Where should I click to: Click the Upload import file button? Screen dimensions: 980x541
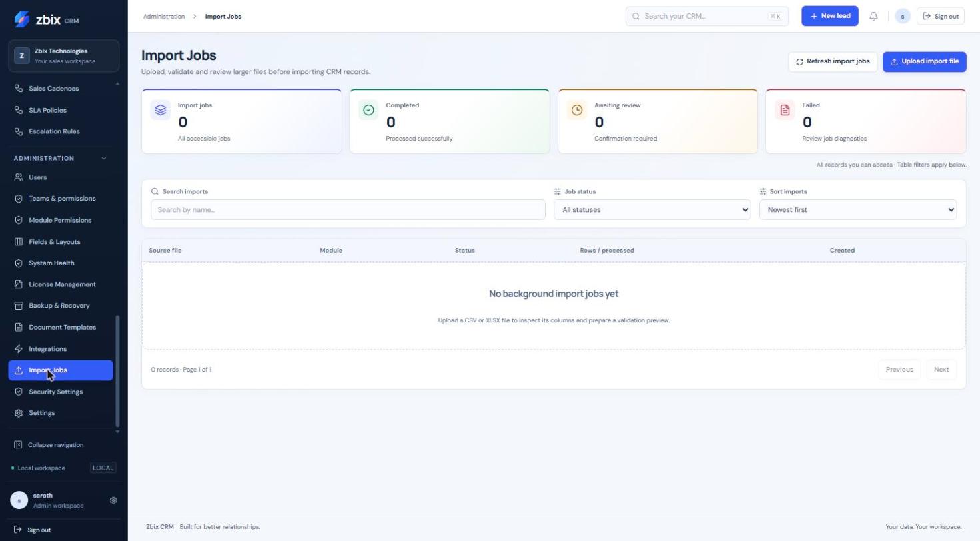tap(924, 61)
